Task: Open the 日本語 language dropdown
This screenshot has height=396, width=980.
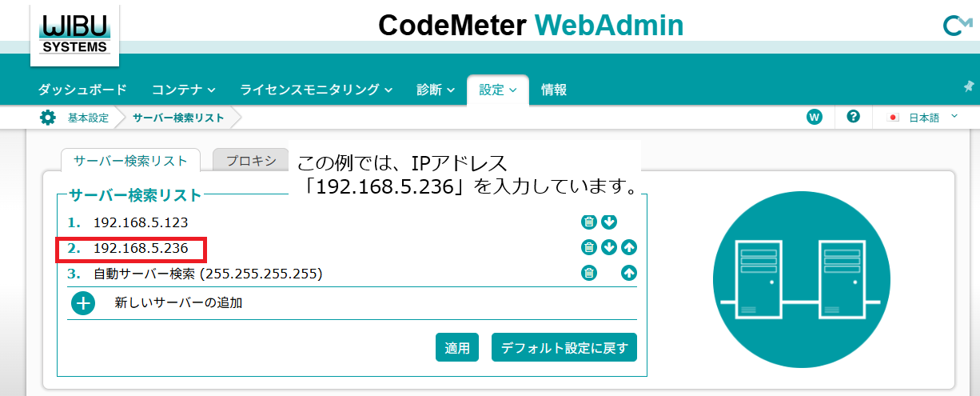Action: point(924,118)
